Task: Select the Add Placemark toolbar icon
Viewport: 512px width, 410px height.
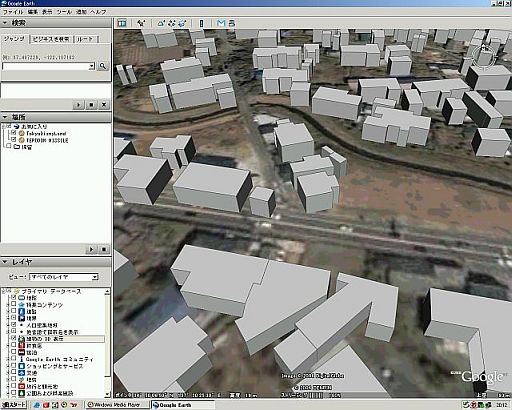Action: point(141,23)
